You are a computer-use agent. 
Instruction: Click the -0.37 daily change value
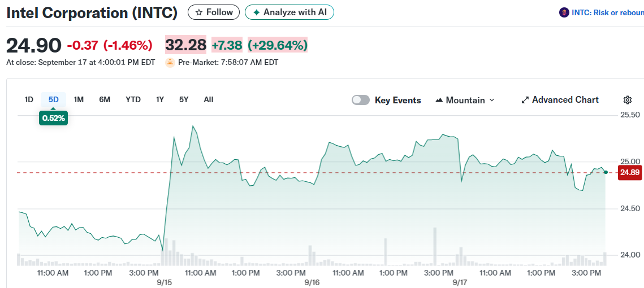(x=83, y=45)
